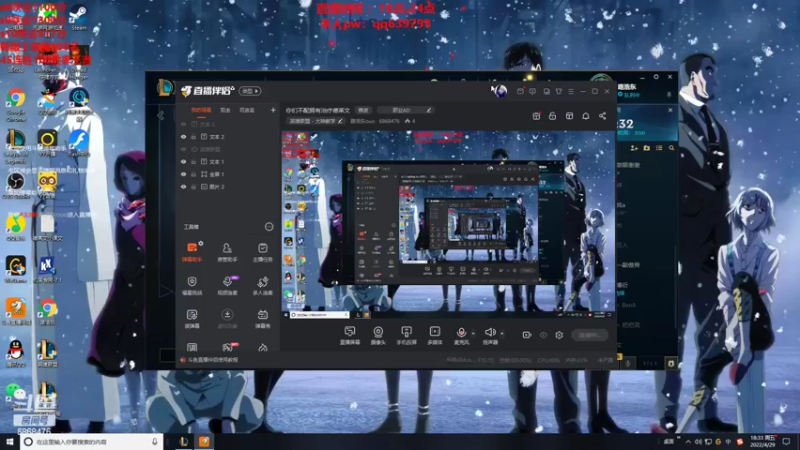Viewport: 800px width, 450px height.
Task: Click the layout panel icon at top right
Action: pyautogui.click(x=569, y=116)
